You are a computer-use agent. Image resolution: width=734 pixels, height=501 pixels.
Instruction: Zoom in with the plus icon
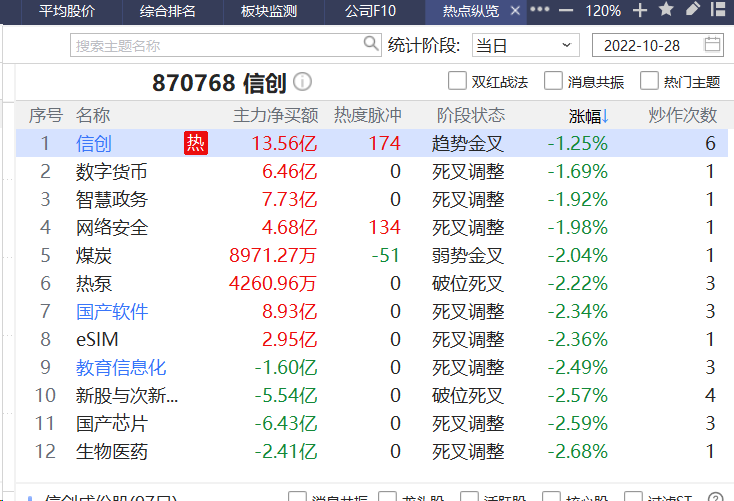640,11
